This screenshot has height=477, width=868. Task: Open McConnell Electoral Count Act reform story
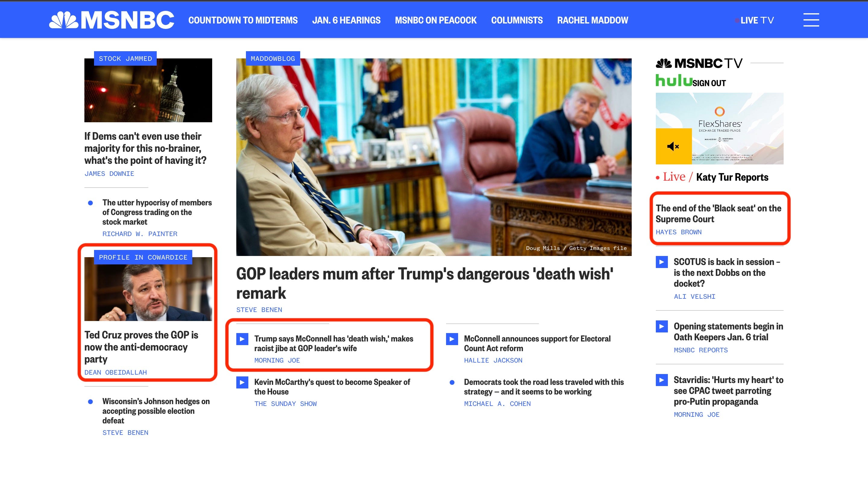[537, 343]
